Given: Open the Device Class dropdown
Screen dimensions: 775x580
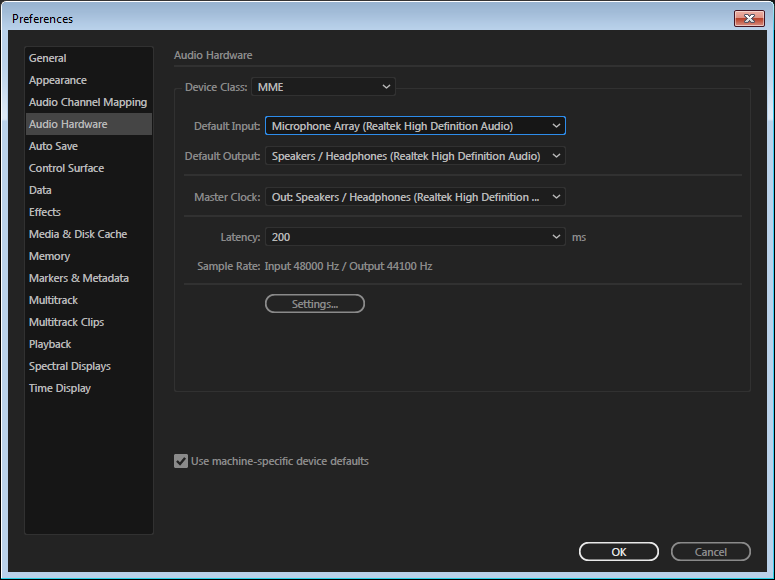Looking at the screenshot, I should [323, 87].
